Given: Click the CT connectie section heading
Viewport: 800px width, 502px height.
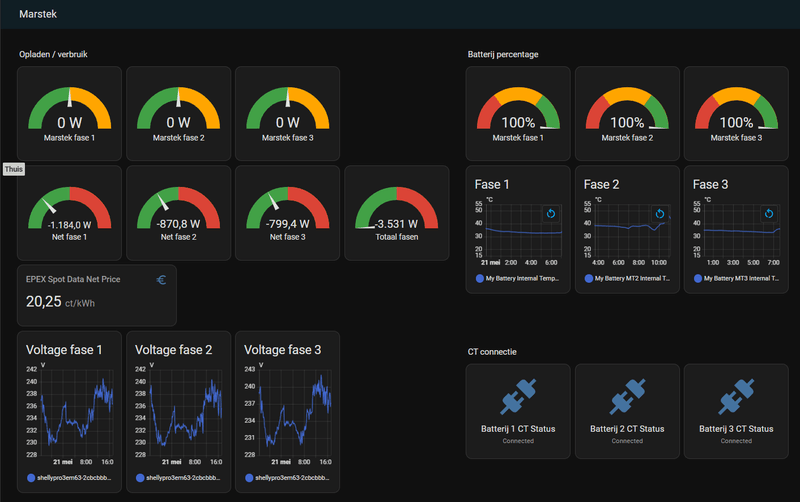Looking at the screenshot, I should click(492, 352).
